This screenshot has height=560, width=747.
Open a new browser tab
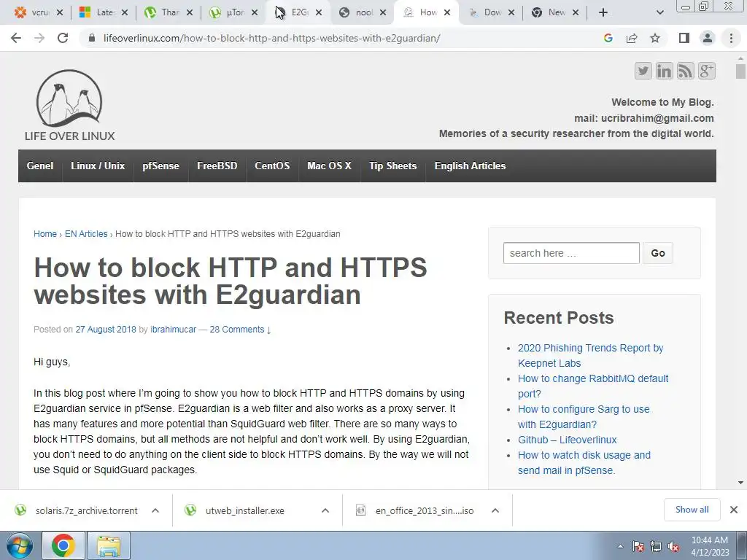point(603,13)
